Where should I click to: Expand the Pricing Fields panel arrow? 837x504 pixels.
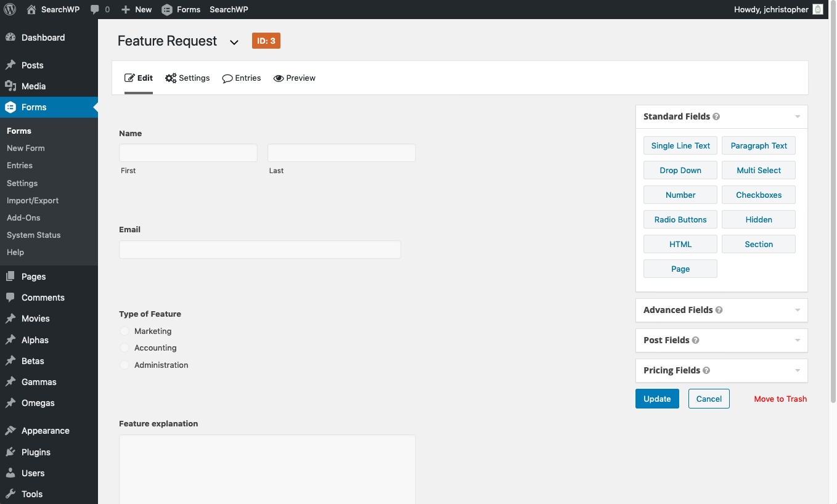point(798,370)
